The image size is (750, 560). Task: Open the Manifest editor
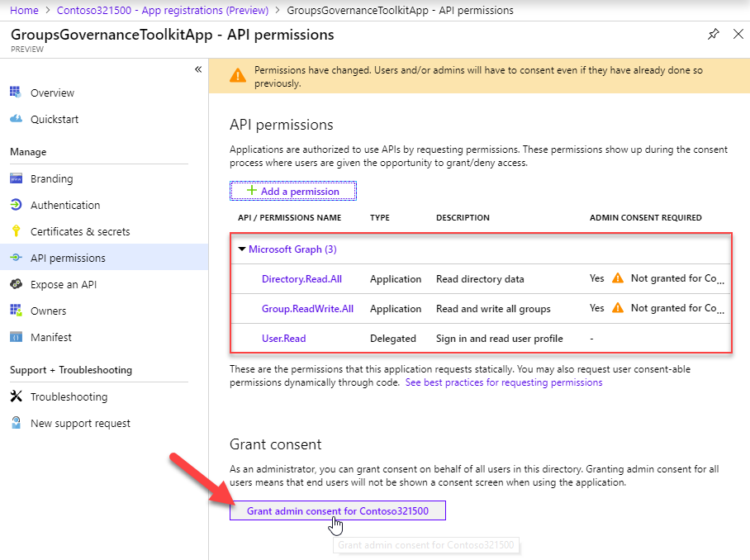click(x=50, y=337)
